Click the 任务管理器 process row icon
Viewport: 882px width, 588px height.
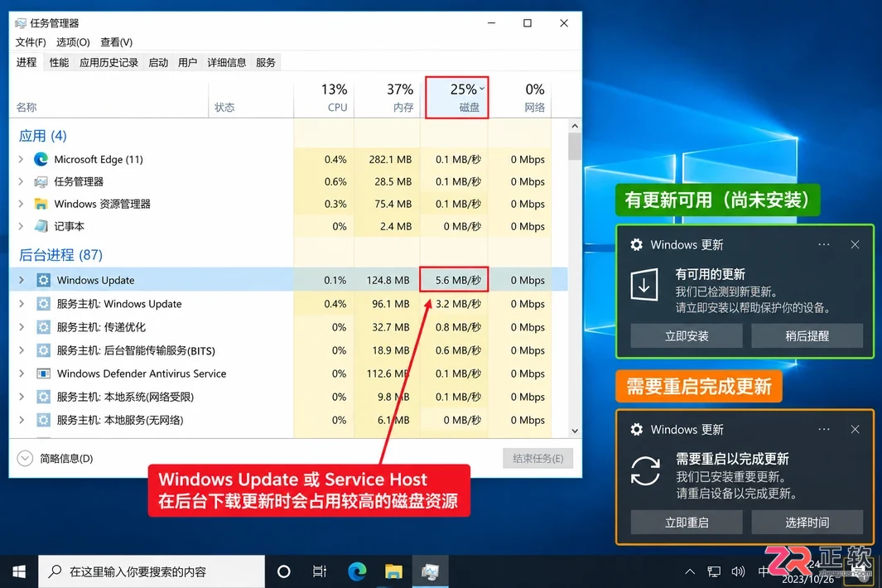pos(41,181)
